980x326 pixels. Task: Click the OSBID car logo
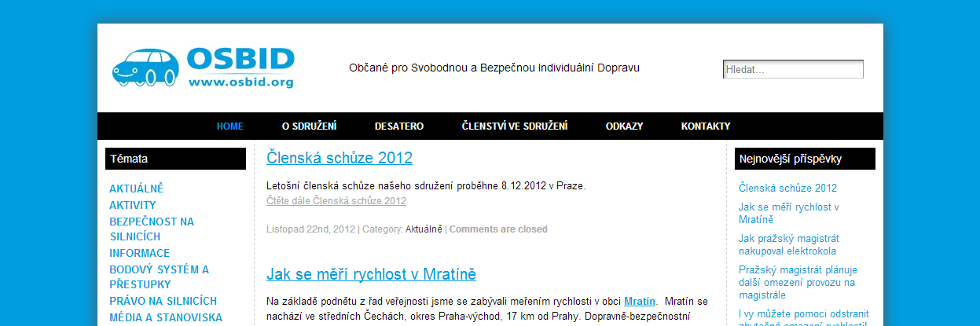point(203,68)
